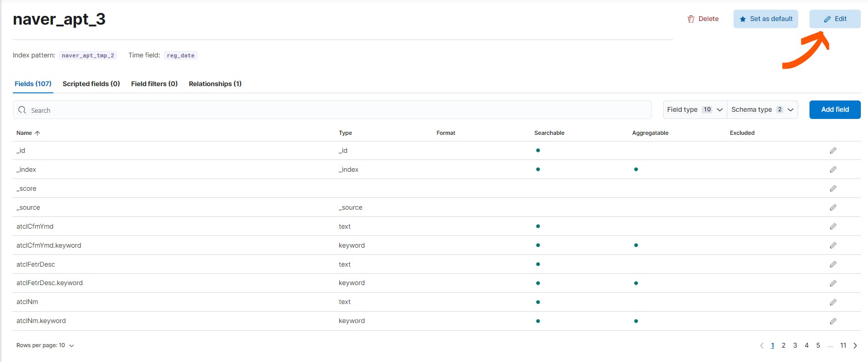Image resolution: width=868 pixels, height=362 pixels.
Task: Select the atclFetrDesc.keyword field name
Action: (49, 283)
